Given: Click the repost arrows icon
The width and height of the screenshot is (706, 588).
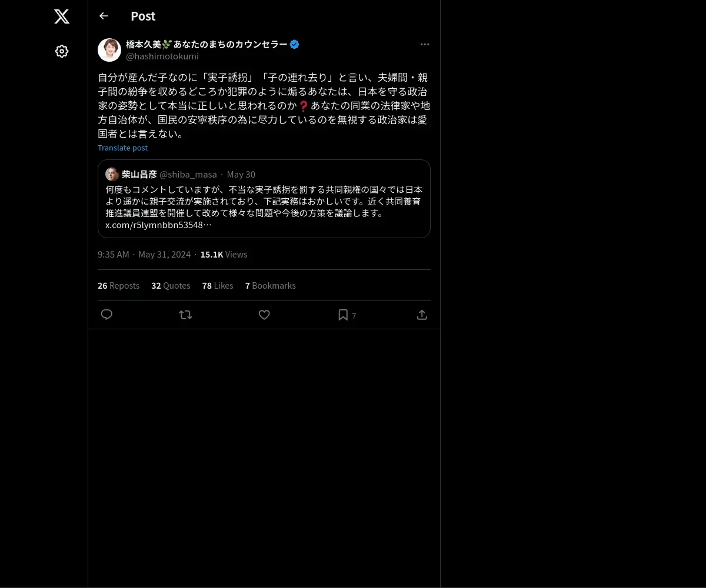Looking at the screenshot, I should [185, 315].
